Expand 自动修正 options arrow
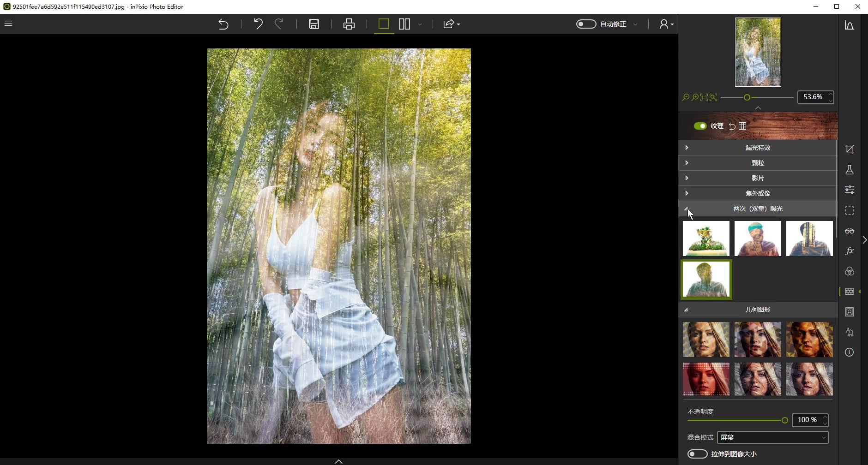 (x=635, y=24)
